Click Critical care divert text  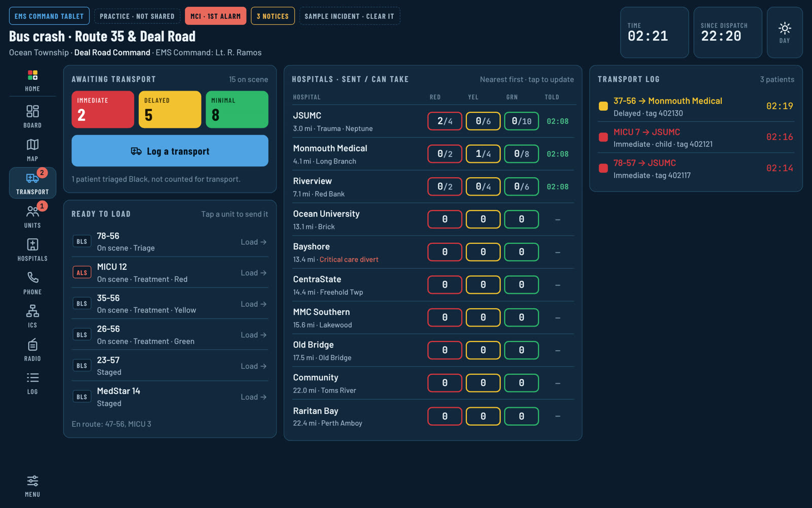(x=349, y=260)
